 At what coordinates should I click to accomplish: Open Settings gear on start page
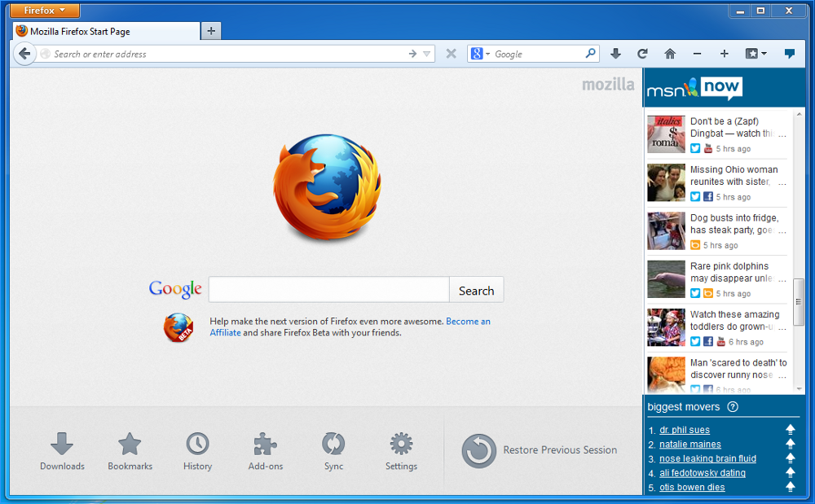(x=401, y=451)
